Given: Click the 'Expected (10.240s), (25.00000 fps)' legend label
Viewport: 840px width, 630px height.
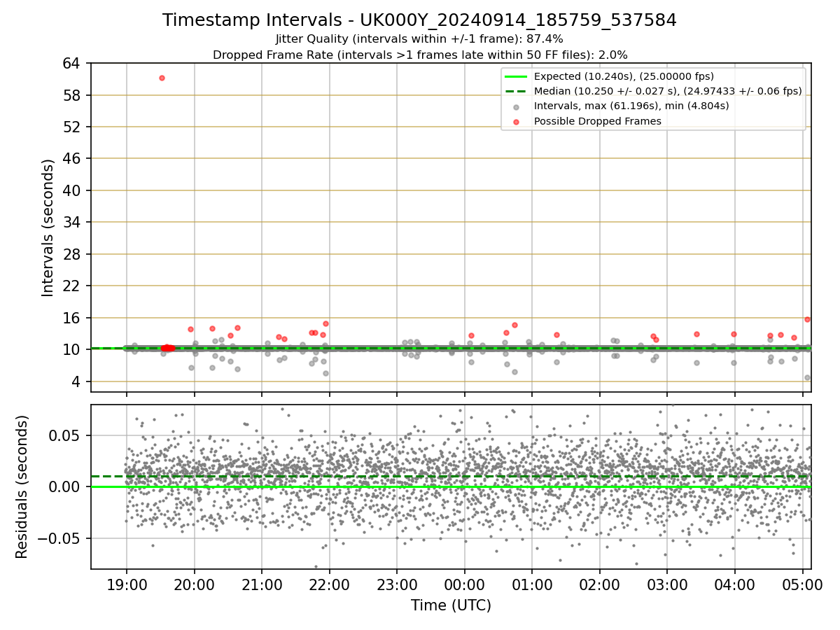Looking at the screenshot, I should pos(624,76).
